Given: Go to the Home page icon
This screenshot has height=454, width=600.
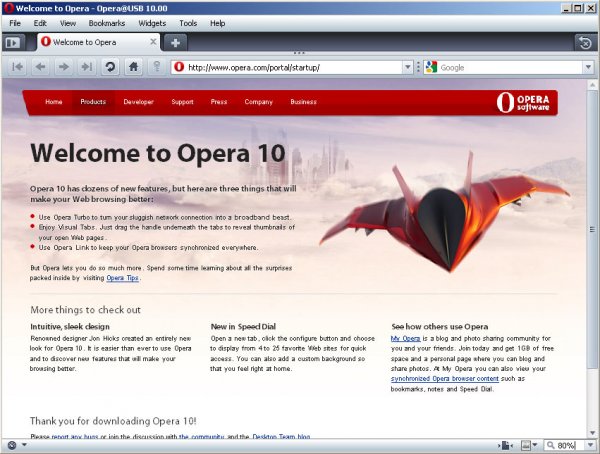Looking at the screenshot, I should [x=133, y=67].
